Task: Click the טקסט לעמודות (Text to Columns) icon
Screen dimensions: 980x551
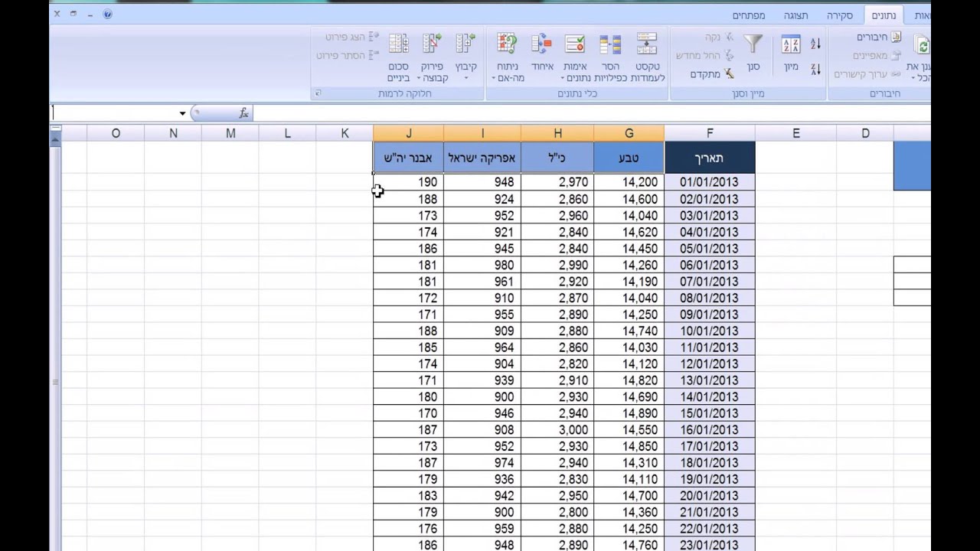Action: [647, 44]
